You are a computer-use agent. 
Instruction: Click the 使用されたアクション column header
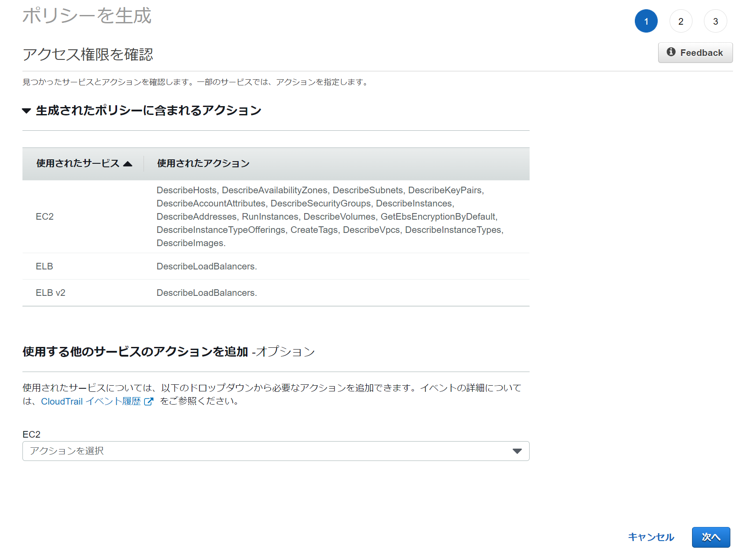point(203,163)
